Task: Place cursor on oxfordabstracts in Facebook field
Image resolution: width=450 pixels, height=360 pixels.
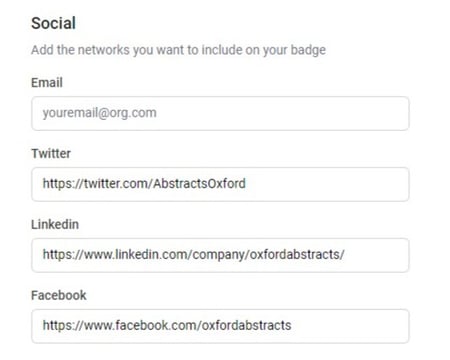Action: click(x=246, y=325)
